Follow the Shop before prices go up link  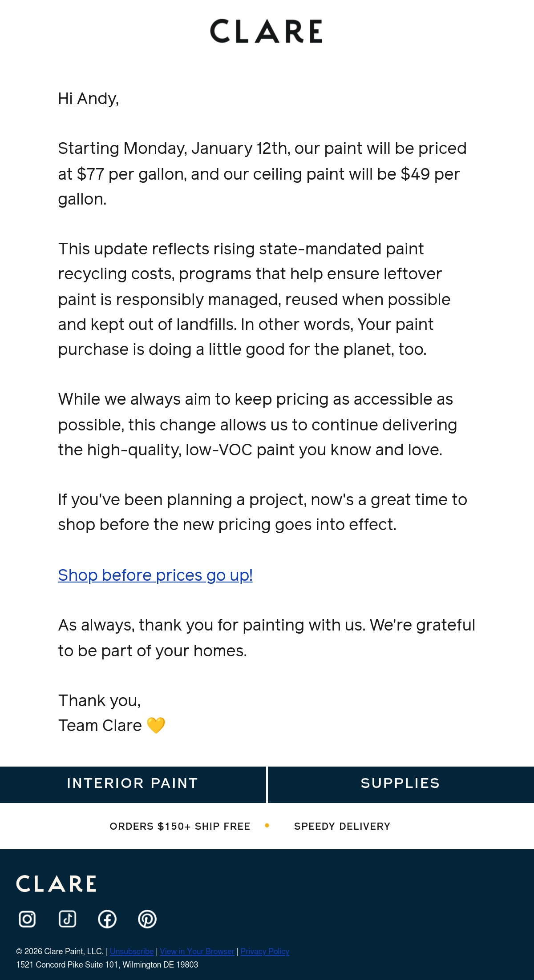tap(155, 575)
